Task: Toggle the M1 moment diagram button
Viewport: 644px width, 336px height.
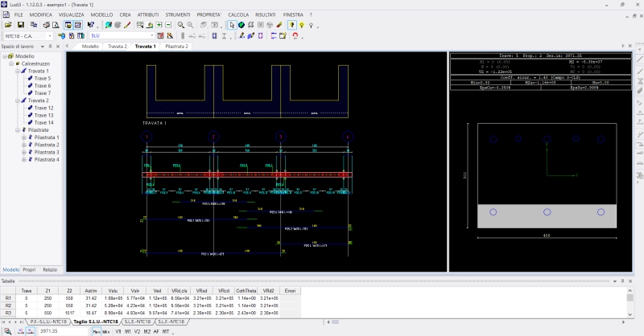Action: click(128, 331)
